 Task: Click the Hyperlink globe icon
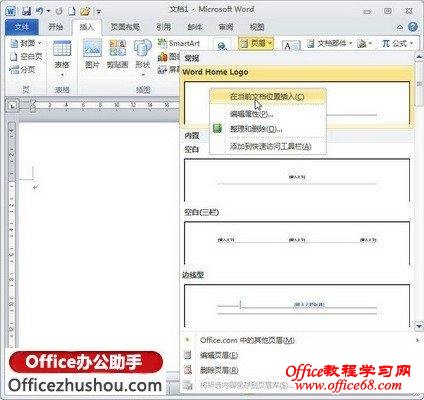point(222,46)
